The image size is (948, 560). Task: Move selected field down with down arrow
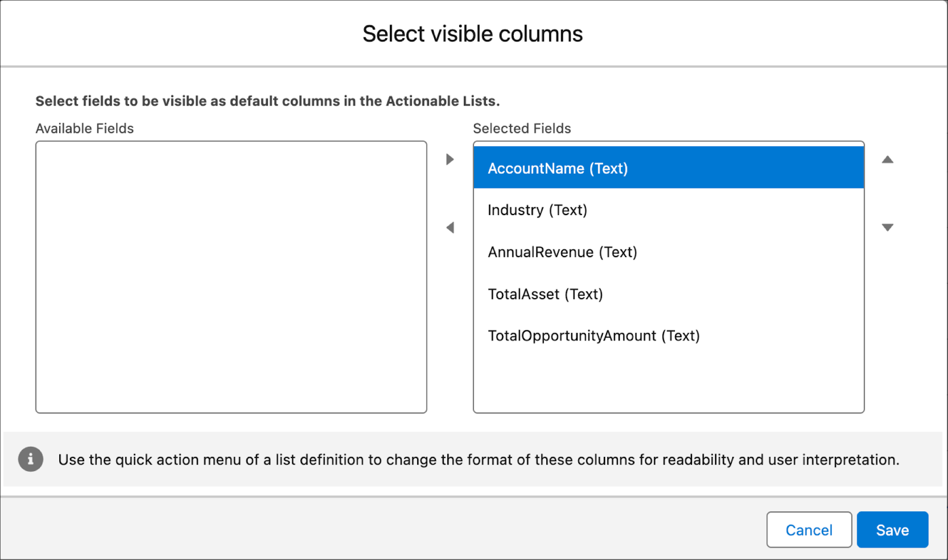pos(887,228)
